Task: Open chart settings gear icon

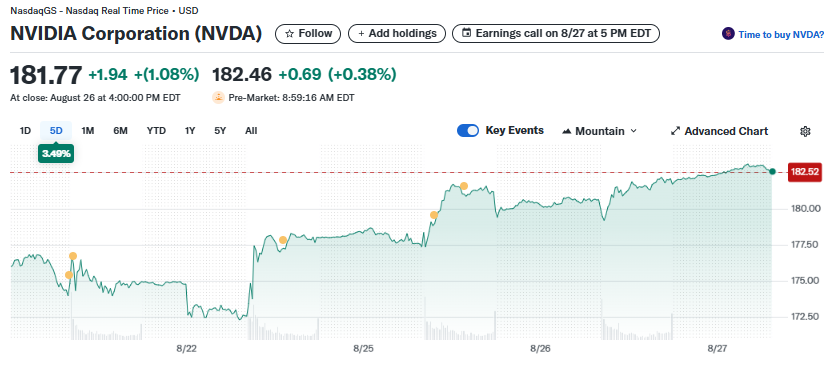Action: click(x=805, y=131)
